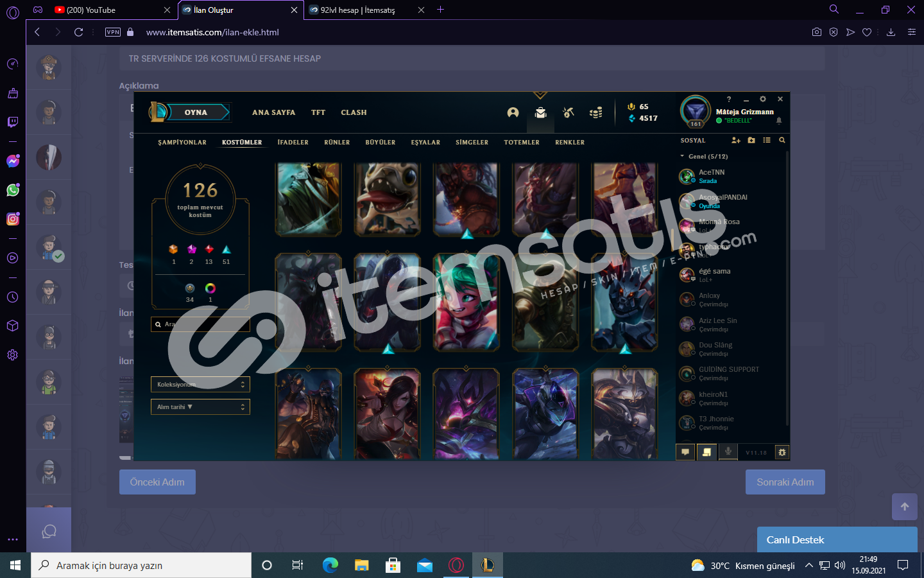The image size is (924, 578).
Task: Click Sonraki Adım button
Action: [785, 482]
